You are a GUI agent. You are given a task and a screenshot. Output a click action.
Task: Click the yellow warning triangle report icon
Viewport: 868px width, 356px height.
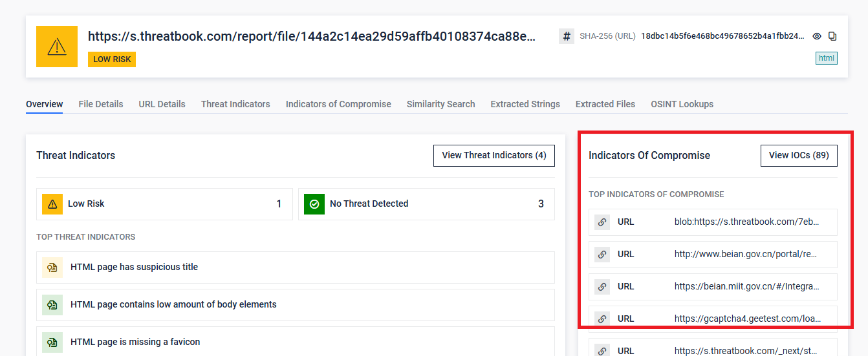[57, 47]
